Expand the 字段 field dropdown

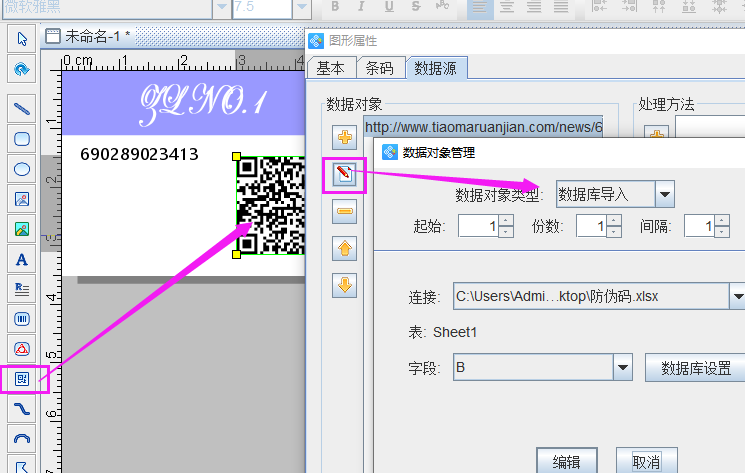pos(622,367)
